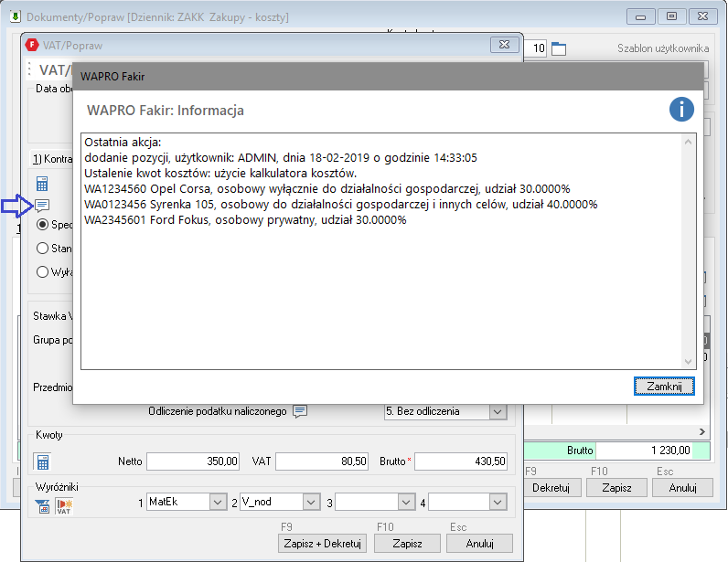Screen dimensions: 728x562
Task: Click Anuluj in the VAT/Popraw window
Action: point(479,544)
